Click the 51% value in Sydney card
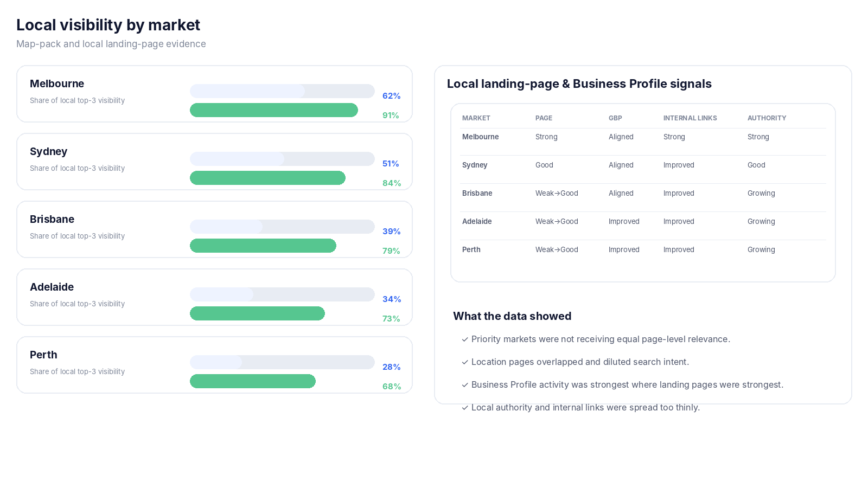868x488 pixels. click(x=391, y=164)
